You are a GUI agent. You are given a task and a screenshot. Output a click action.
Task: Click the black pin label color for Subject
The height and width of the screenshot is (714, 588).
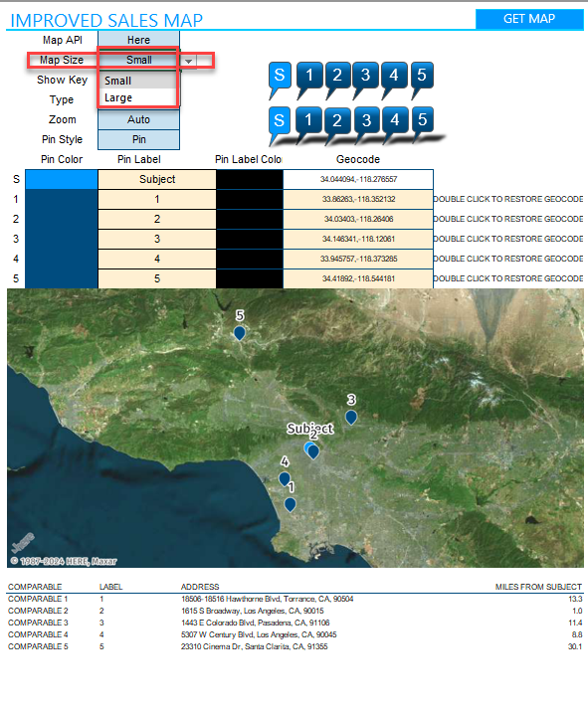[250, 179]
